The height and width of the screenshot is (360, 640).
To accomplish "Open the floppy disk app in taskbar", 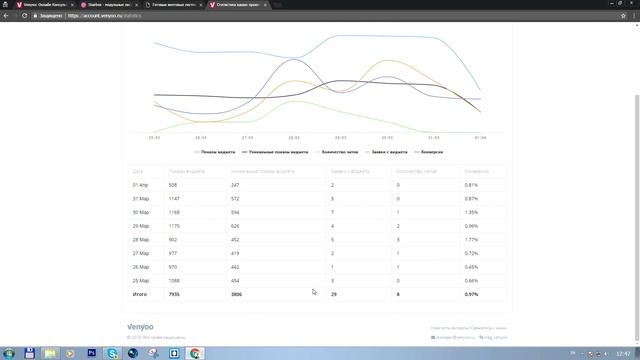I will click(x=29, y=353).
